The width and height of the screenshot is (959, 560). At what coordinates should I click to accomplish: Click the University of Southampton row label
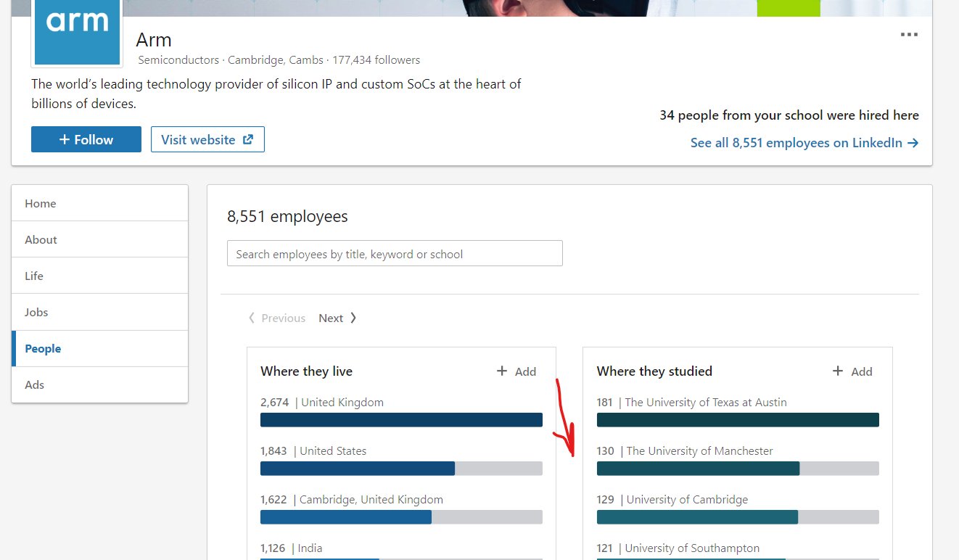[678, 548]
